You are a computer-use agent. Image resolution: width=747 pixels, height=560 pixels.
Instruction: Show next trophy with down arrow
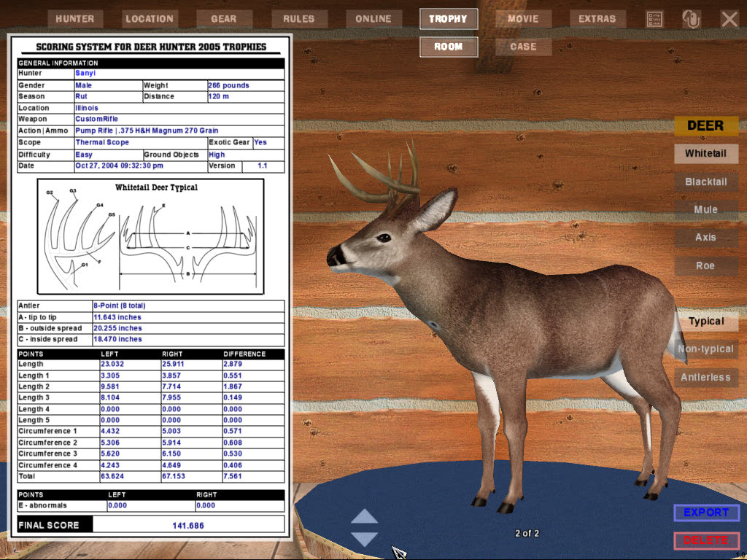(365, 539)
